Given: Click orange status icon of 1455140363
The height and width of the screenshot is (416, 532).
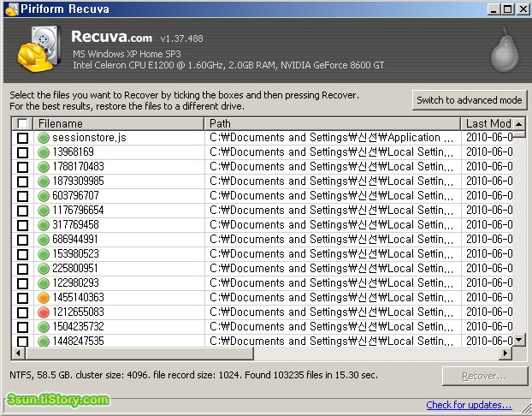Looking at the screenshot, I should click(44, 298).
